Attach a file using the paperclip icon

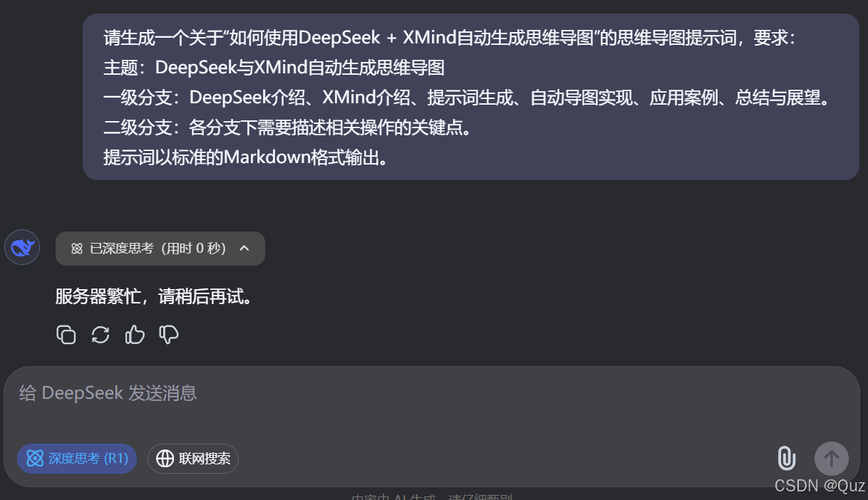pyautogui.click(x=786, y=458)
